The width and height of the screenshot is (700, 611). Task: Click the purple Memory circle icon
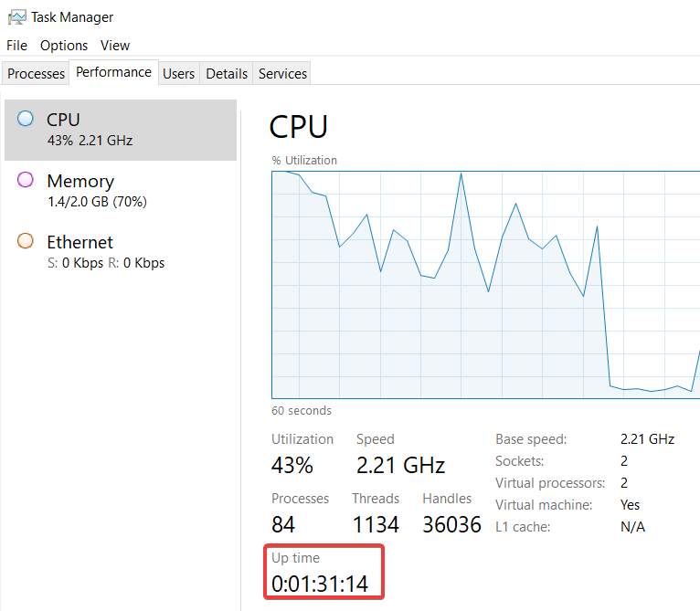click(26, 180)
